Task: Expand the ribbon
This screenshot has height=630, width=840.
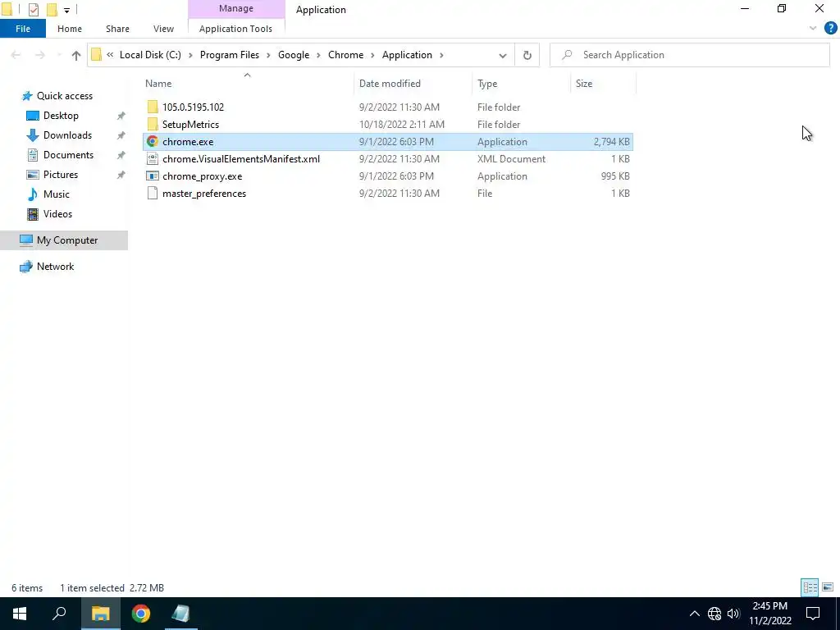Action: coord(813,29)
